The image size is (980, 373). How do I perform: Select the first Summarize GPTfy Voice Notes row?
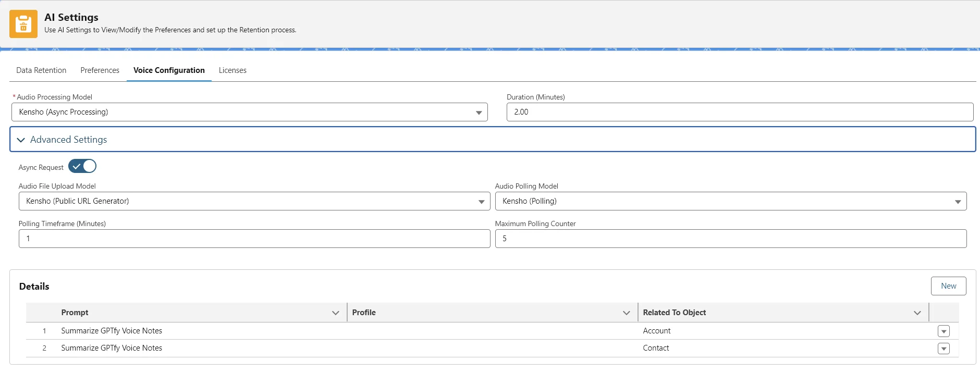(x=112, y=331)
